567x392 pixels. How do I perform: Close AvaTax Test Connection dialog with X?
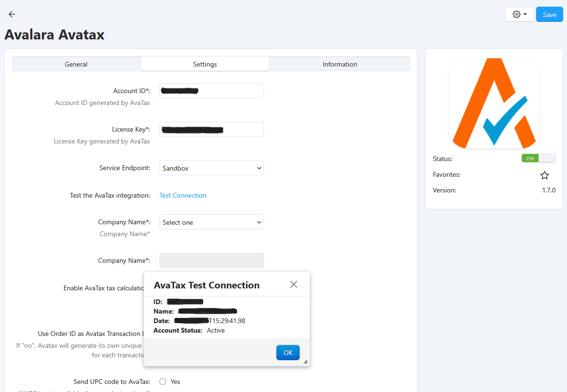pos(293,285)
